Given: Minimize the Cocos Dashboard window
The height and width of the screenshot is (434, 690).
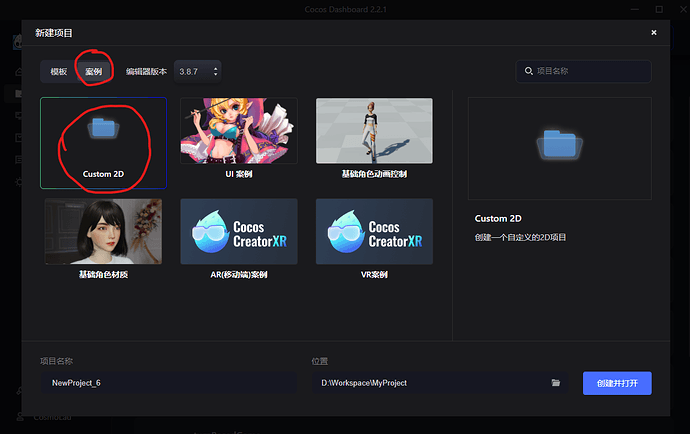Looking at the screenshot, I should [x=635, y=9].
